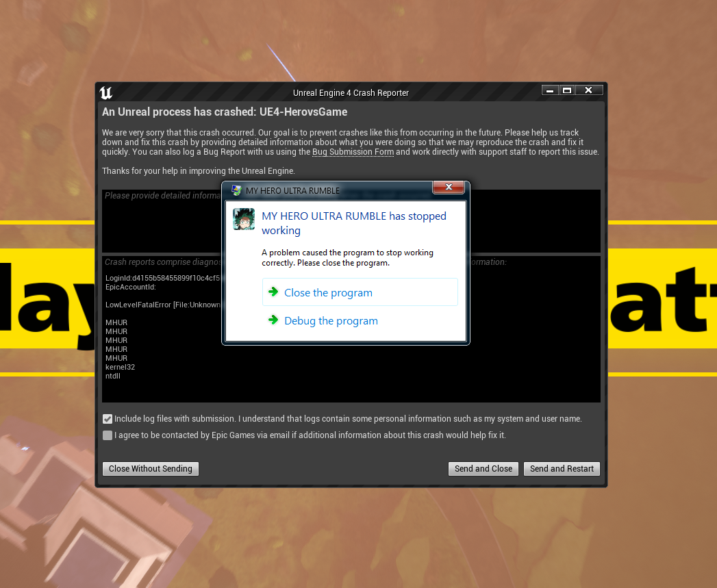
Task: Click the green arrow beside Debug the program
Action: tap(273, 320)
